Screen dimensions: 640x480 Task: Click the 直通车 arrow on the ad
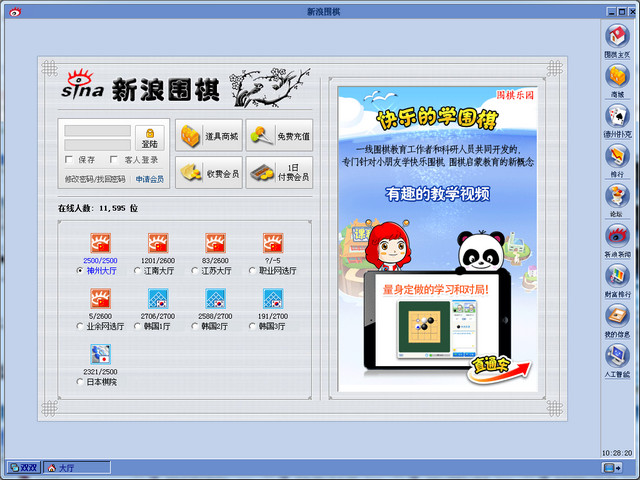tap(500, 369)
